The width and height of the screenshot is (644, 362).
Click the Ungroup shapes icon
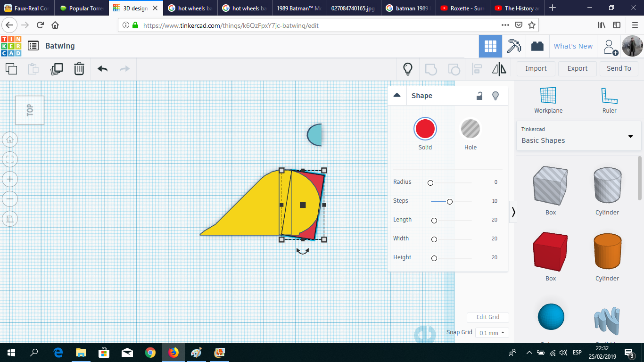[454, 69]
